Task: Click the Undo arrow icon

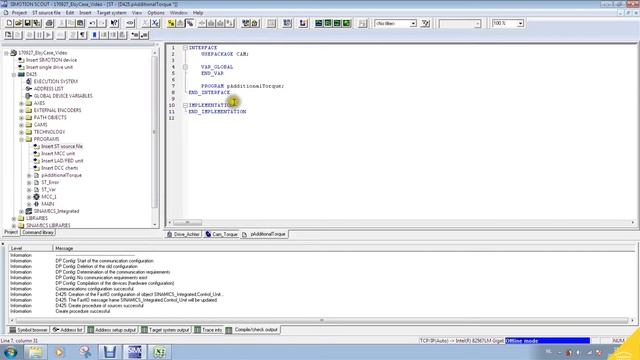Action: [x=93, y=23]
